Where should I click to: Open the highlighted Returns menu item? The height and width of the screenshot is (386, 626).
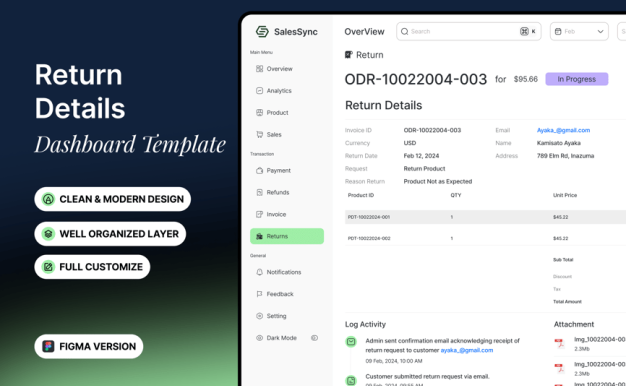[287, 236]
